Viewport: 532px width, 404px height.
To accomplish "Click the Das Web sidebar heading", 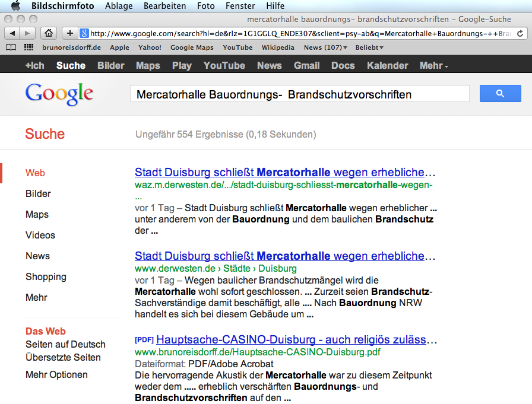I will coord(46,331).
